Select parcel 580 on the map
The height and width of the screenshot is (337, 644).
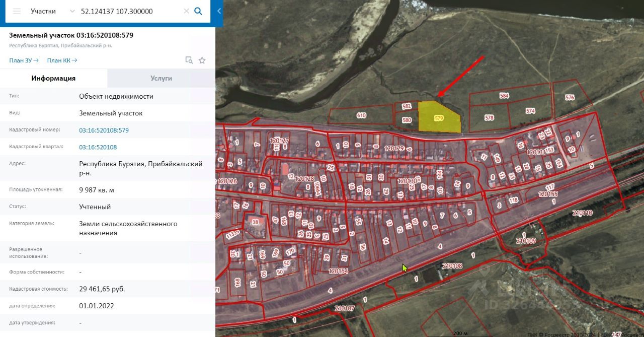pos(407,120)
